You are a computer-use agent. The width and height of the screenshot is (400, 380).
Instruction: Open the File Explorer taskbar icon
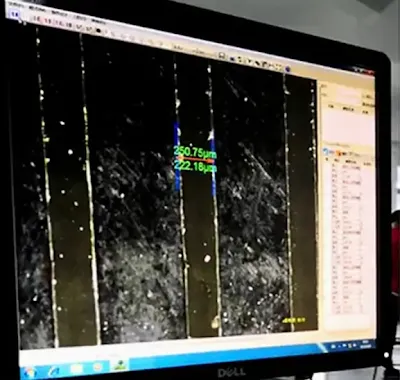point(76,368)
